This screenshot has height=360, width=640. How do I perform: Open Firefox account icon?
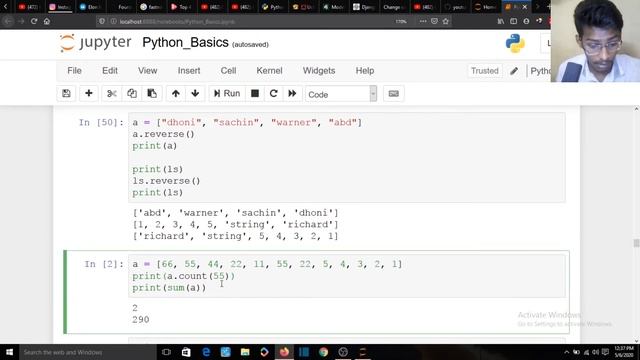click(x=526, y=21)
